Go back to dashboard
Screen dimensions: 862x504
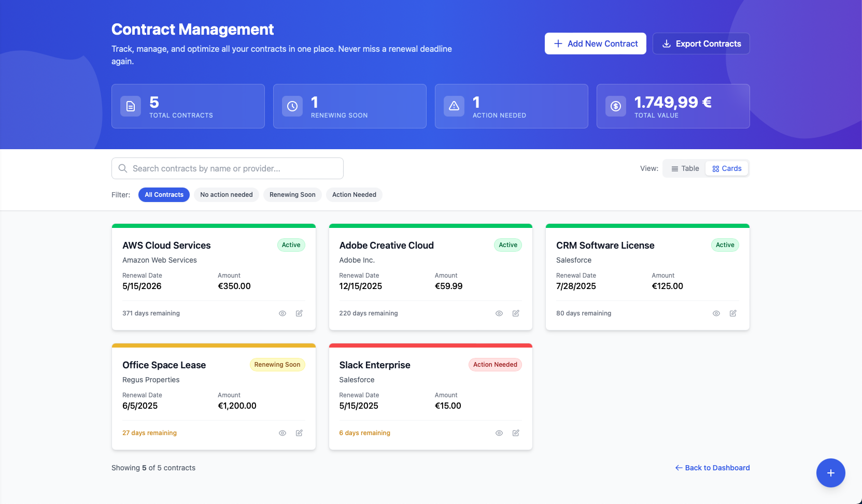712,468
